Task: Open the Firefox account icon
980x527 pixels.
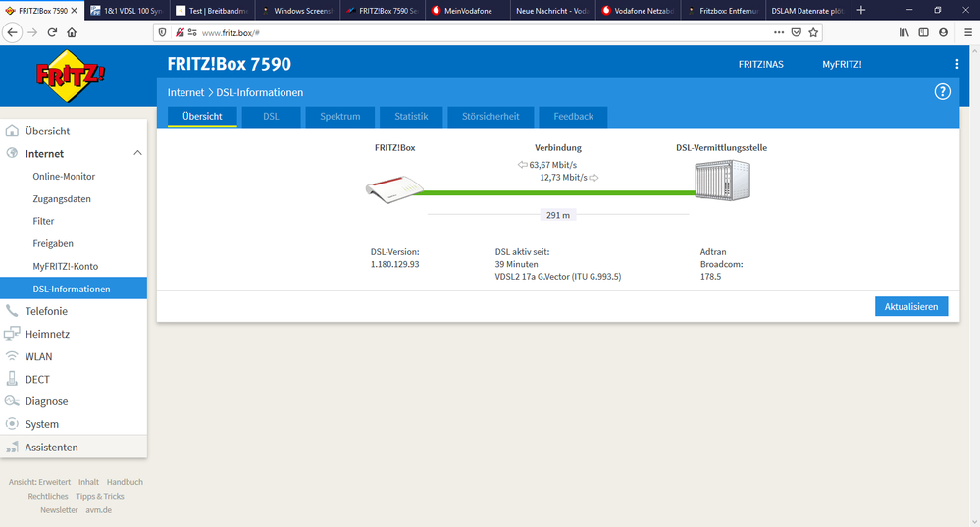Action: [943, 32]
